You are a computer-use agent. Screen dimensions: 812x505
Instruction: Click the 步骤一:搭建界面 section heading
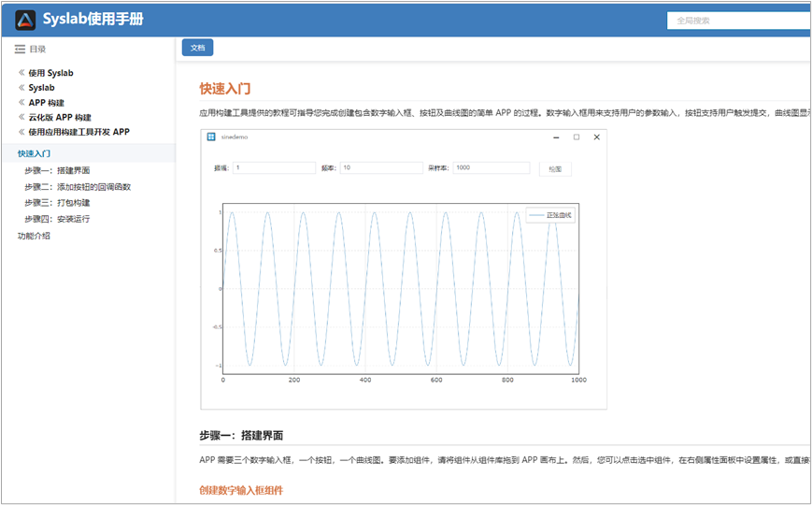pyautogui.click(x=241, y=436)
